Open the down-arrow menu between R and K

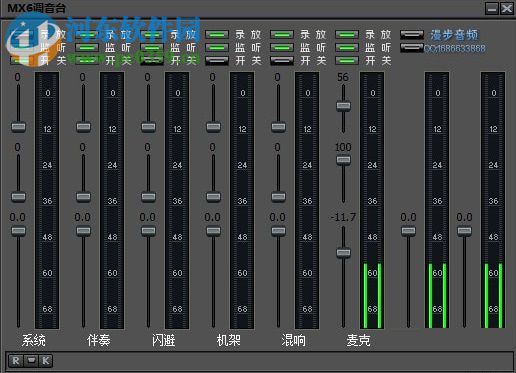click(31, 361)
